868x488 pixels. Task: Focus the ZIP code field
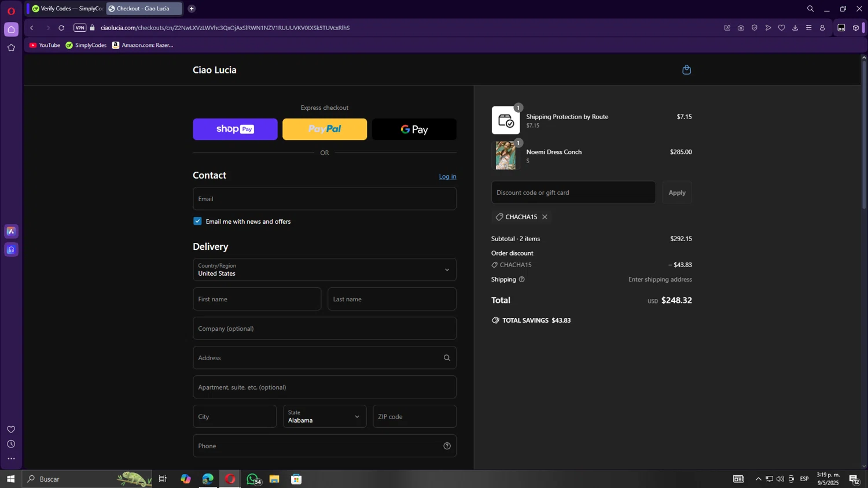(x=414, y=416)
